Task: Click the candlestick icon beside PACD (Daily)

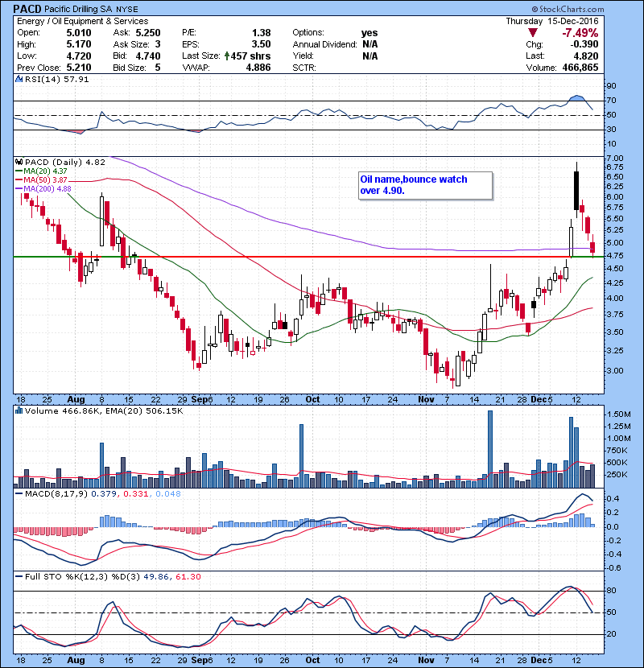Action: pyautogui.click(x=19, y=162)
